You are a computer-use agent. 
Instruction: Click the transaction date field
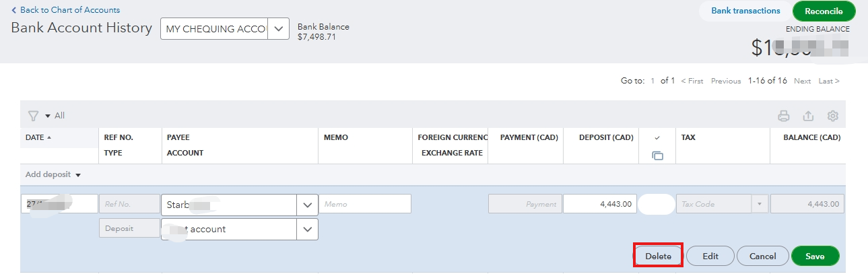point(59,204)
